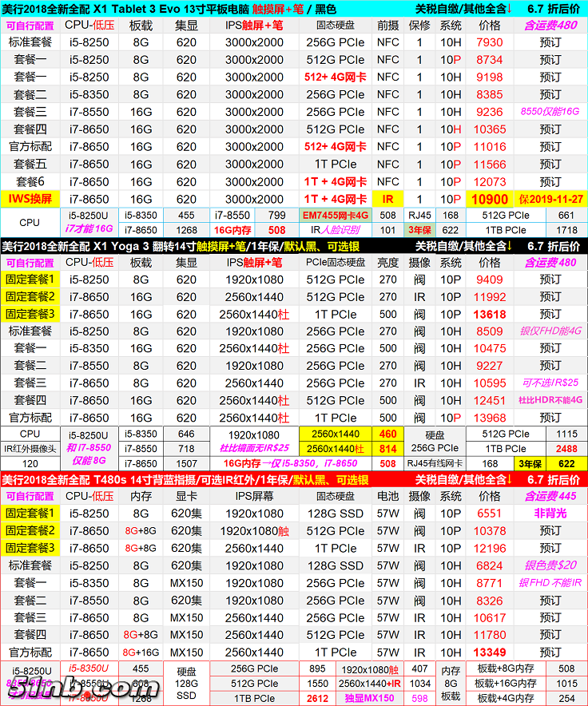Click the red 10900 price

(x=489, y=199)
